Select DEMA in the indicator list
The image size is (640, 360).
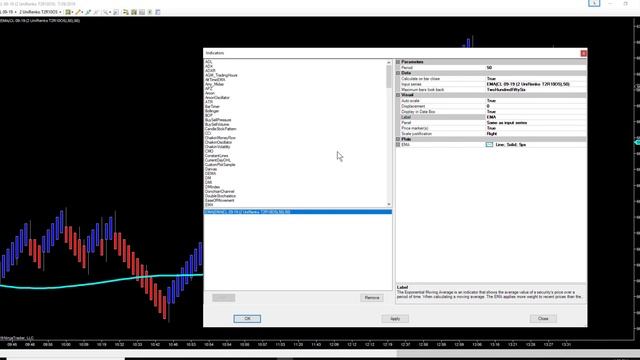point(210,174)
